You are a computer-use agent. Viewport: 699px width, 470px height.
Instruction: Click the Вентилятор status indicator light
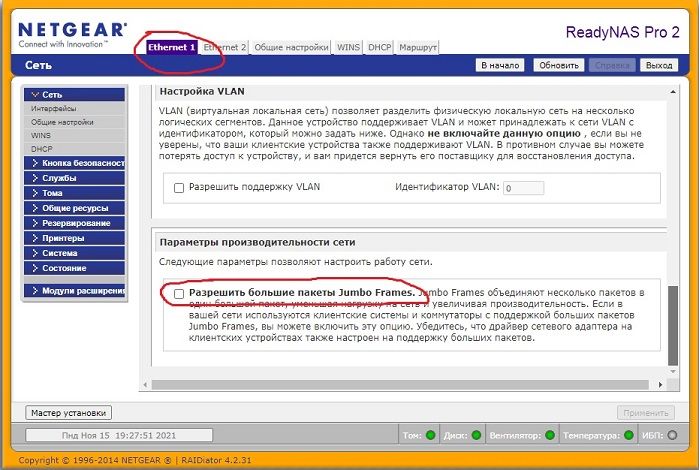tap(550, 435)
